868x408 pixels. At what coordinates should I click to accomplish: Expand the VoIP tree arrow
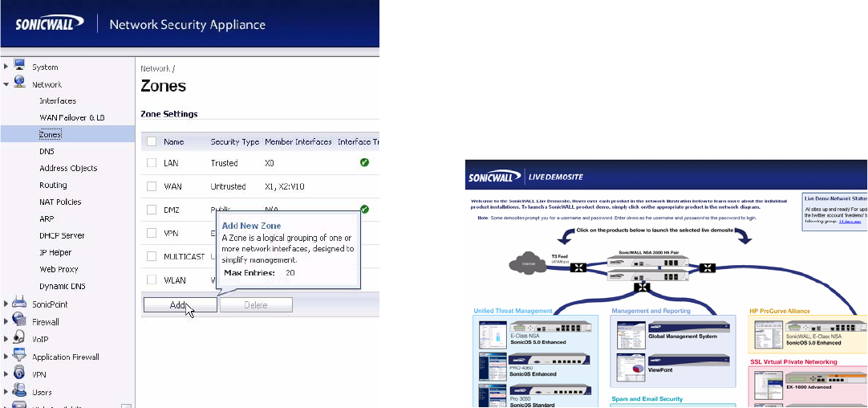[x=6, y=339]
